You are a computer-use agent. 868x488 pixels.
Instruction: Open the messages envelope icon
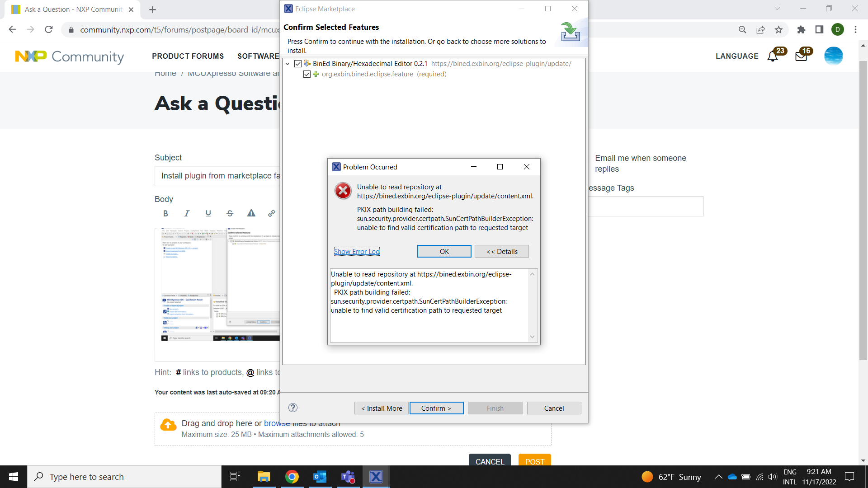click(x=801, y=56)
